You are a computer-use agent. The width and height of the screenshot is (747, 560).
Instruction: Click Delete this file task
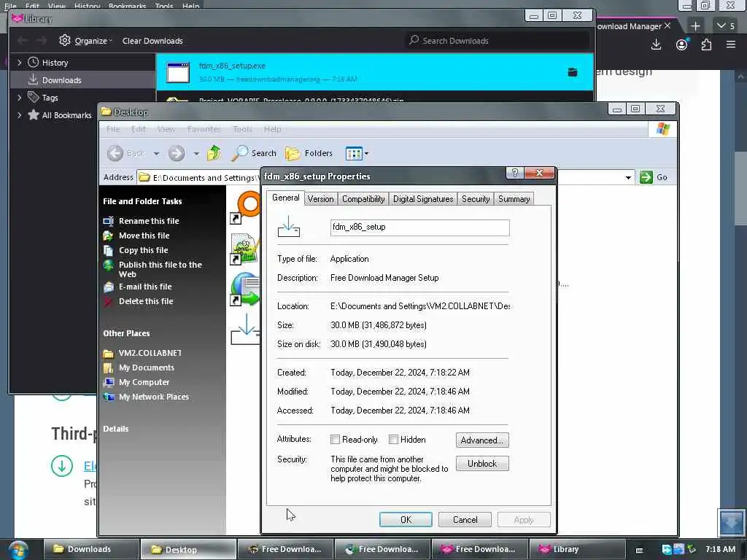coord(146,301)
